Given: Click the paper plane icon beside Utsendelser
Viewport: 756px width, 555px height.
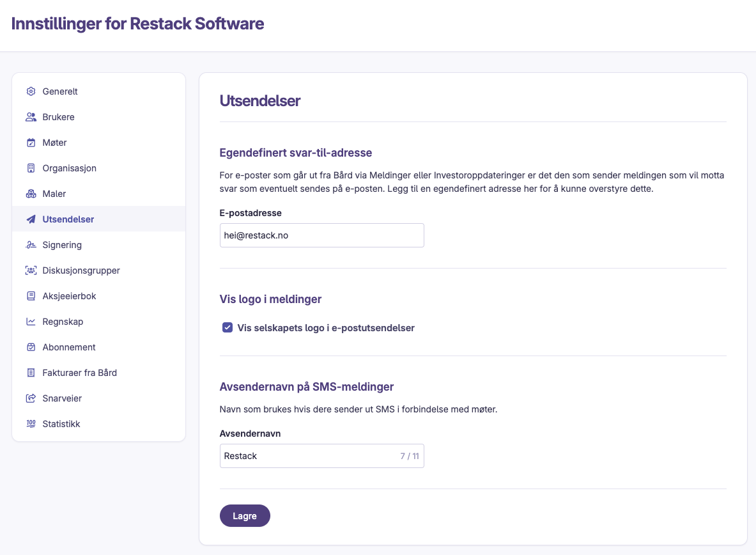Looking at the screenshot, I should pyautogui.click(x=31, y=219).
